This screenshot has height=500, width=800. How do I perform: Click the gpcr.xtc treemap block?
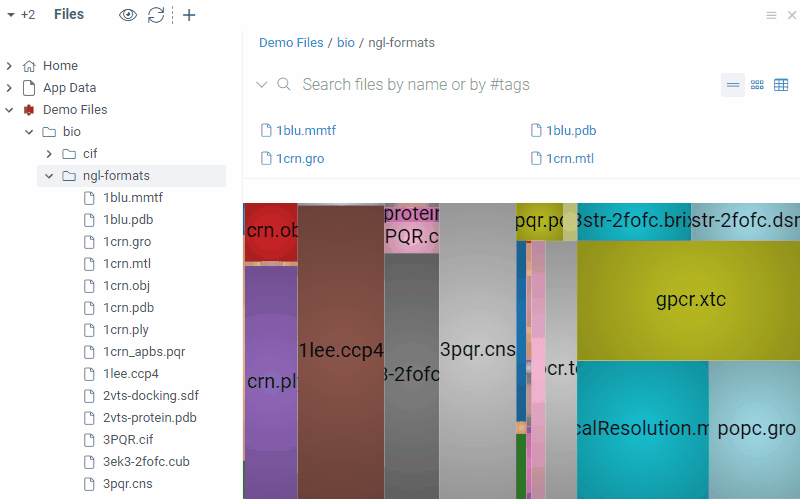point(688,301)
